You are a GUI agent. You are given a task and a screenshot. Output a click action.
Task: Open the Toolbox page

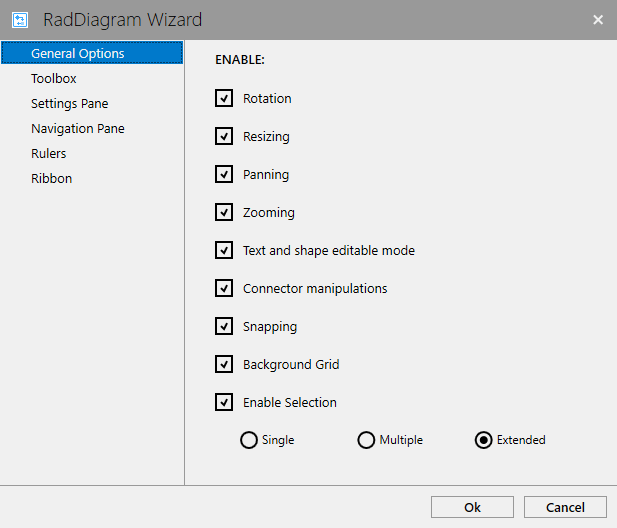[x=54, y=78]
